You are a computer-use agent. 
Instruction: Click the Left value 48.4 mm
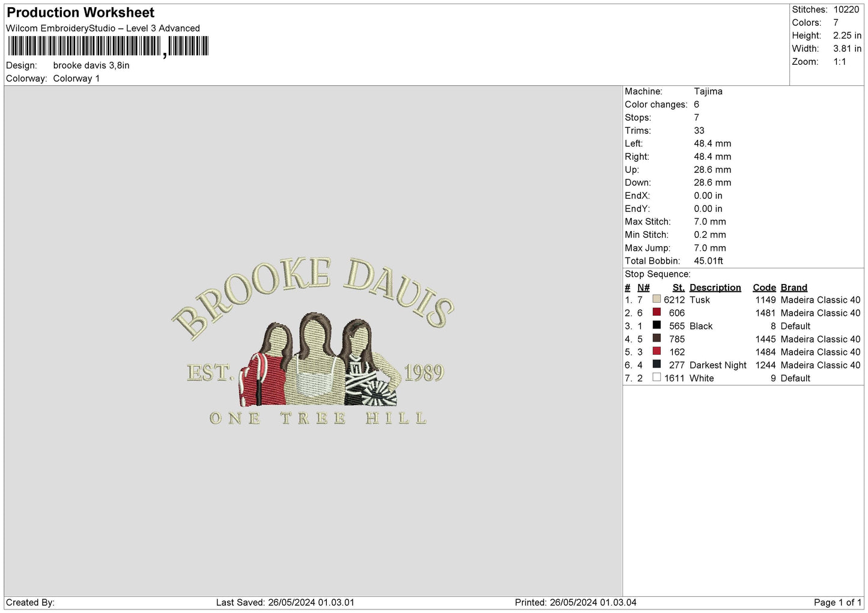coord(713,143)
